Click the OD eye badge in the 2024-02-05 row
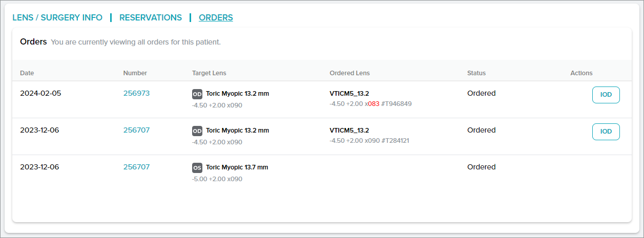 (197, 94)
